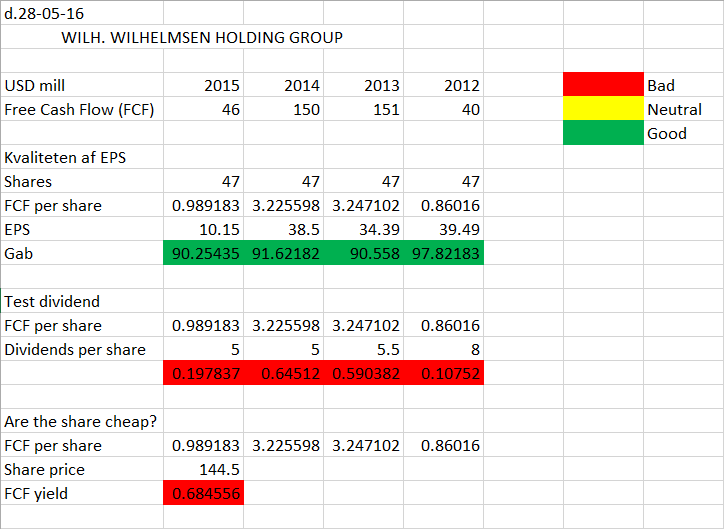Select the Shares row label
The height and width of the screenshot is (529, 724).
click(28, 181)
